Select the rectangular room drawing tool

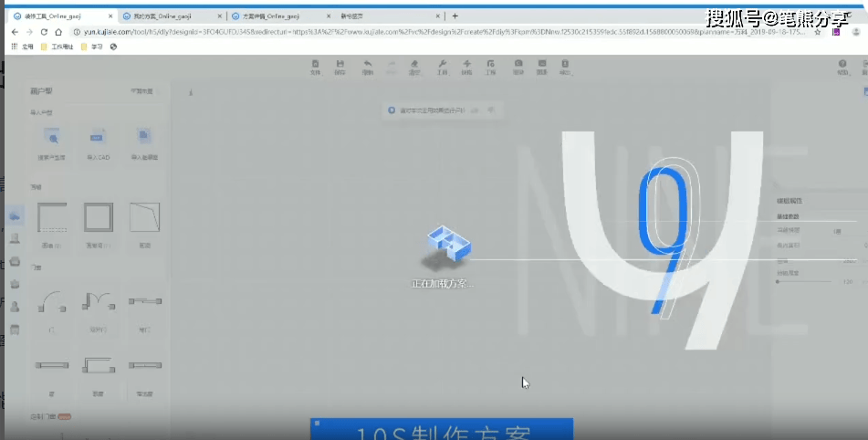click(x=98, y=219)
